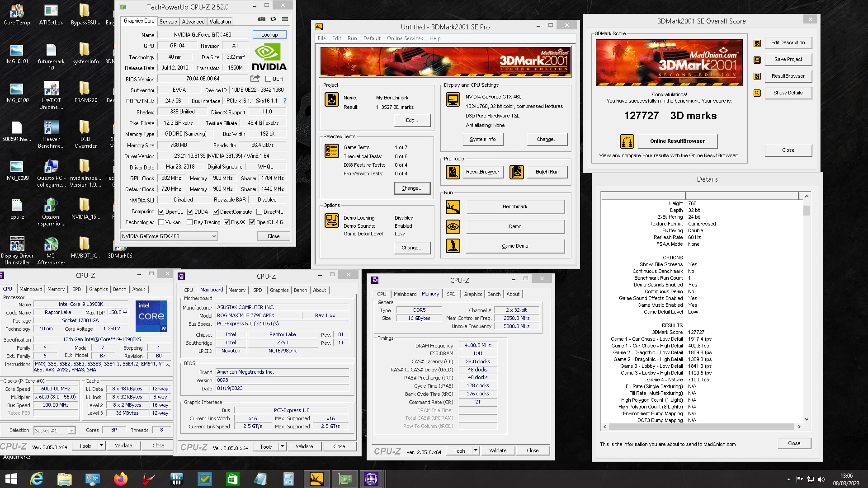Viewport: 868px width, 488px height.
Task: Click the PCIe bus interface question mark
Action: pyautogui.click(x=284, y=101)
